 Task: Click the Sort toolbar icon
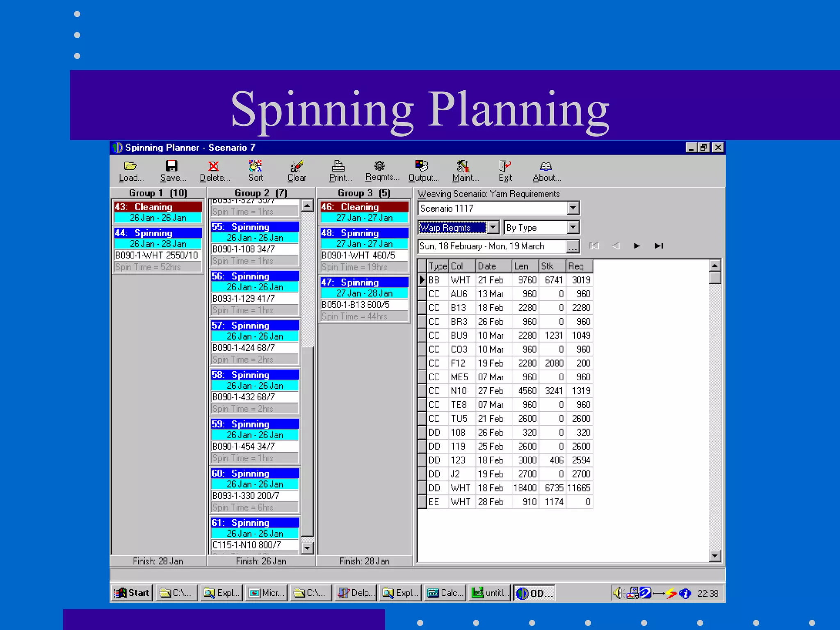(255, 166)
